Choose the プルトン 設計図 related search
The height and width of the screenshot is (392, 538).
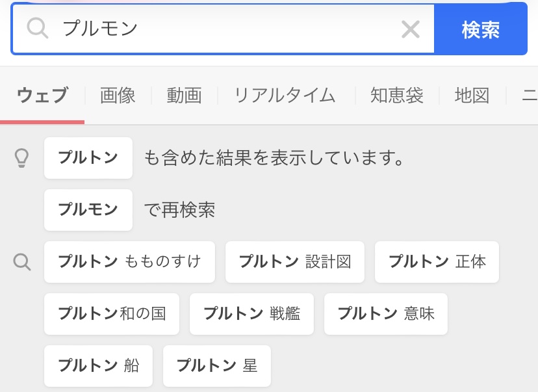coord(295,262)
